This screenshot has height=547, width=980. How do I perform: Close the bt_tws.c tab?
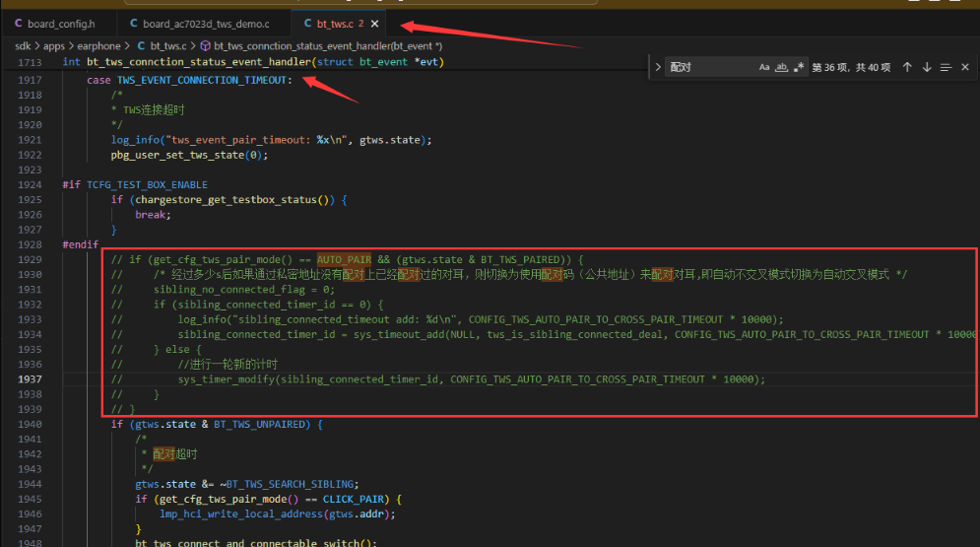pos(374,24)
